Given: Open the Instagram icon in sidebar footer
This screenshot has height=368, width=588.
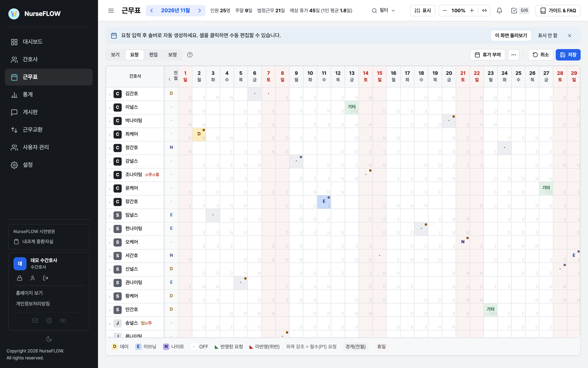Looking at the screenshot, I should tap(49, 321).
